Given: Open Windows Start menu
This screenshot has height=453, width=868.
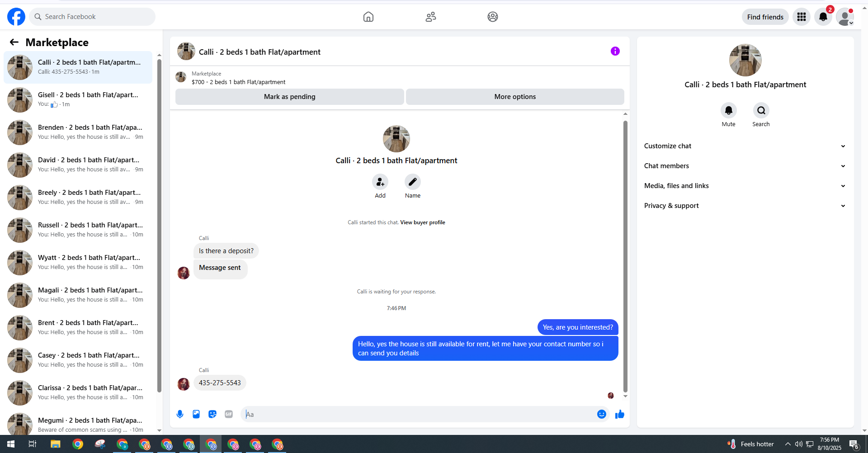Looking at the screenshot, I should (x=11, y=444).
